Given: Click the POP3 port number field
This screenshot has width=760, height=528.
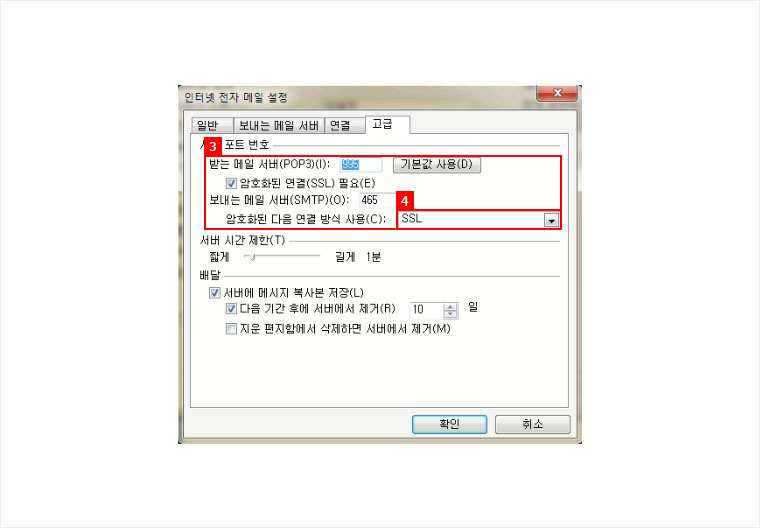Looking at the screenshot, I should pyautogui.click(x=361, y=164).
